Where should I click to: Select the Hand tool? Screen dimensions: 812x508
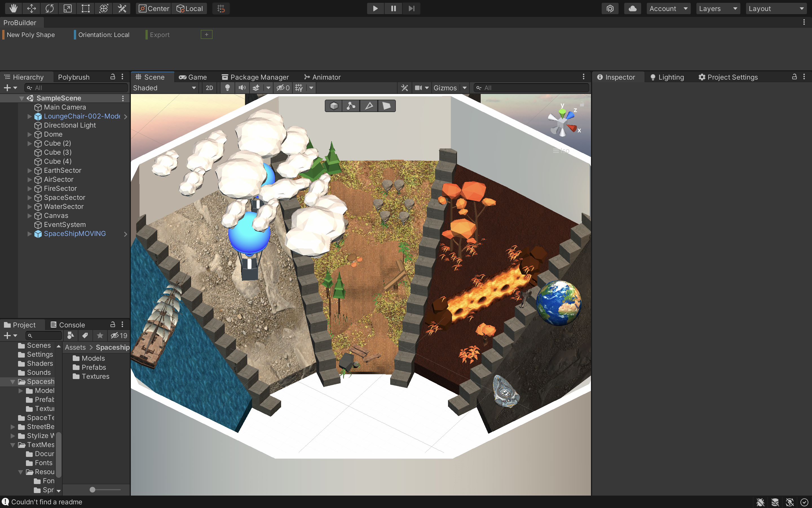pyautogui.click(x=14, y=8)
